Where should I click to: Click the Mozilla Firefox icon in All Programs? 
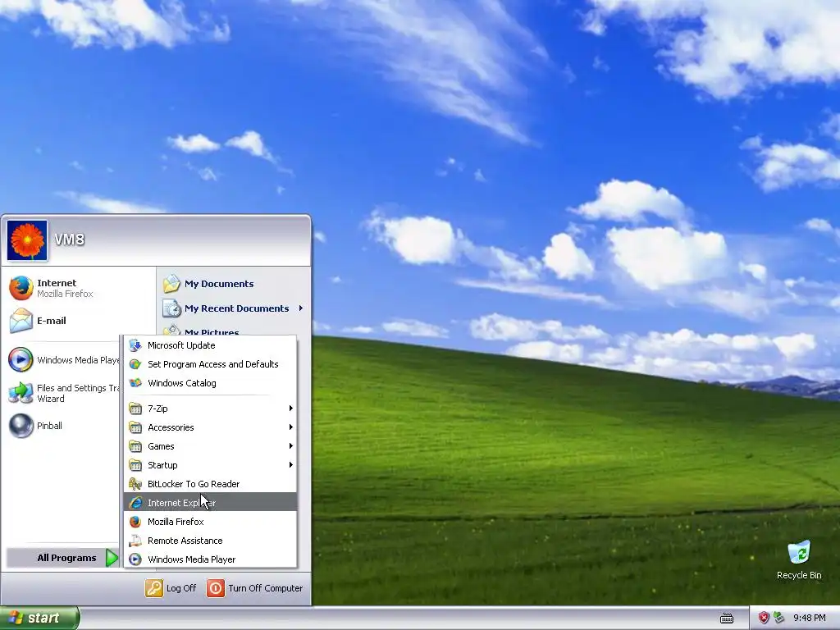pos(135,522)
